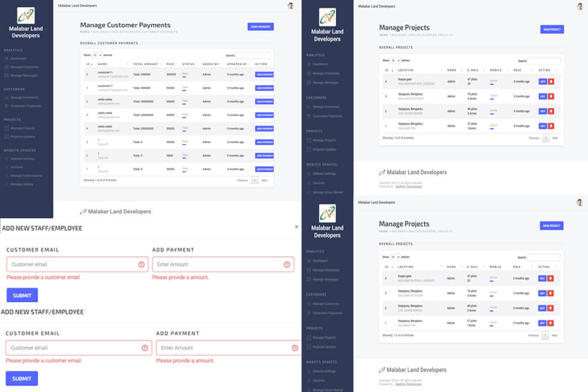This screenshot has width=588, height=392.
Task: Click the Search field above the payments table
Action: pos(253,55)
